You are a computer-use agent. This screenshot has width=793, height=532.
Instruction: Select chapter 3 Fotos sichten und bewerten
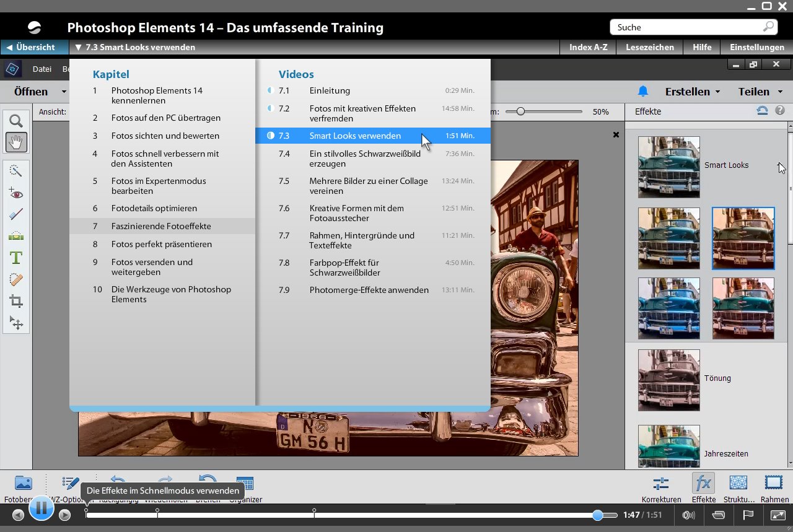tap(162, 136)
